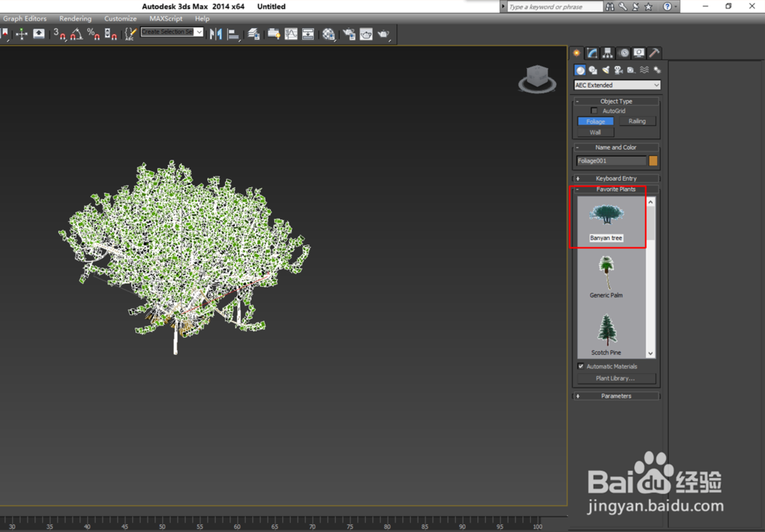This screenshot has height=532, width=765.
Task: Toggle Keyboard Shortcut Override icon
Action: pos(38,34)
